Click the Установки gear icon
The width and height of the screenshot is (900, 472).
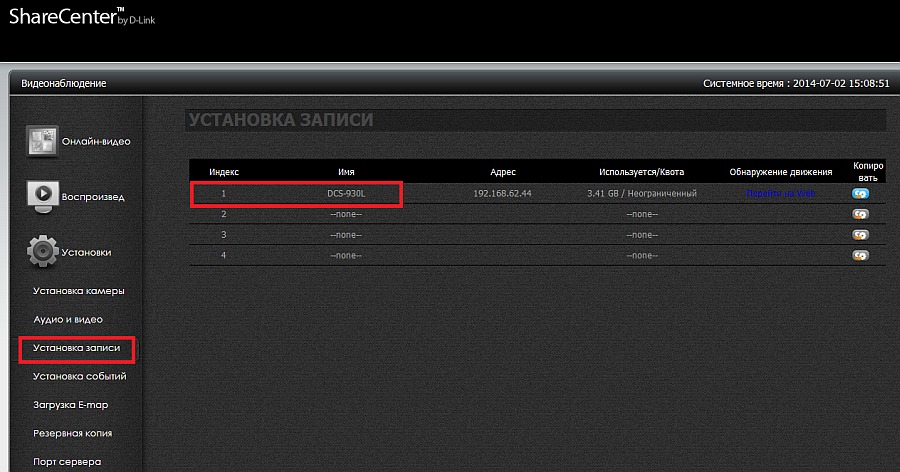tap(42, 252)
